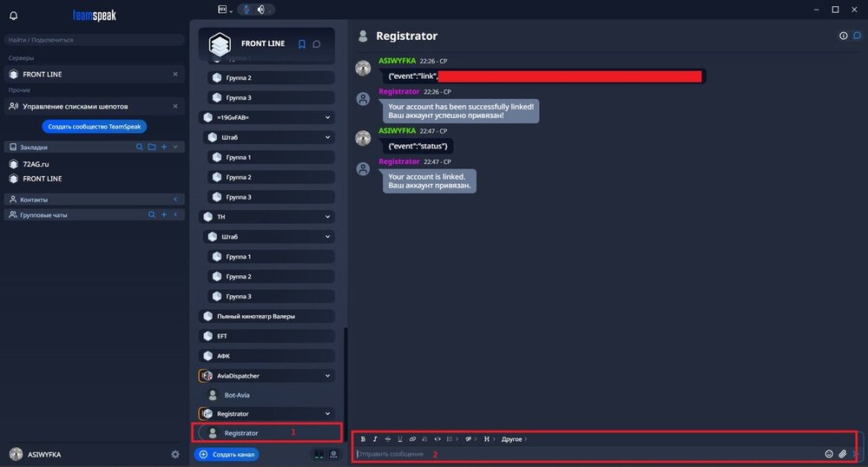Image resolution: width=868 pixels, height=467 pixels.
Task: Collapse the AviaDispatcher channel
Action: (x=328, y=376)
